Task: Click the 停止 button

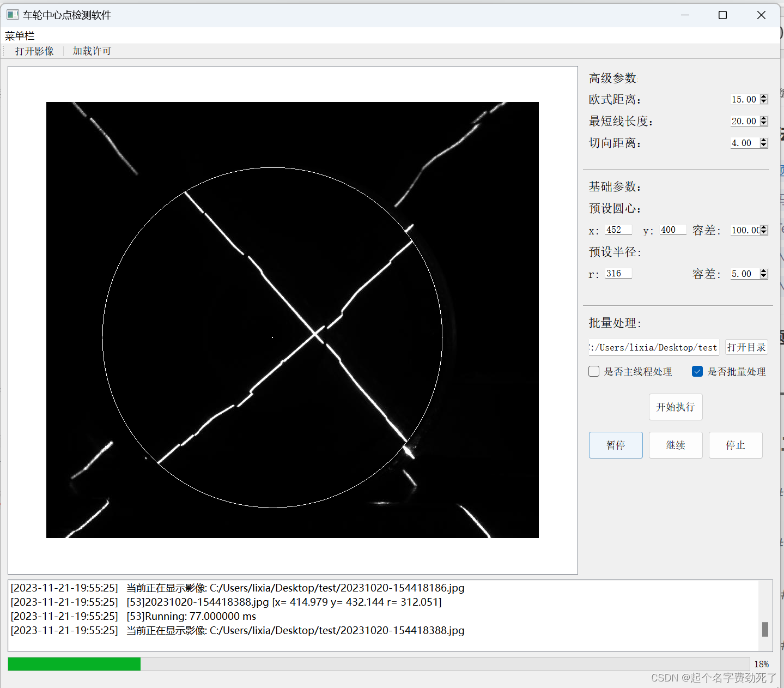Action: 736,445
